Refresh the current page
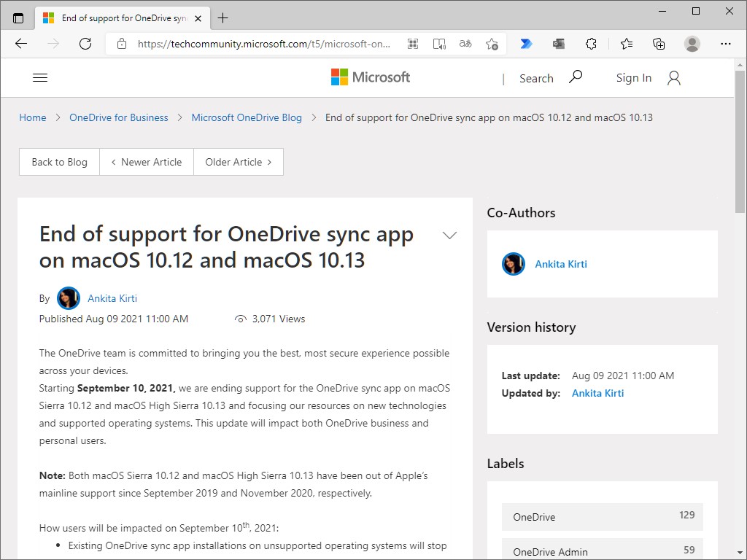 click(85, 44)
